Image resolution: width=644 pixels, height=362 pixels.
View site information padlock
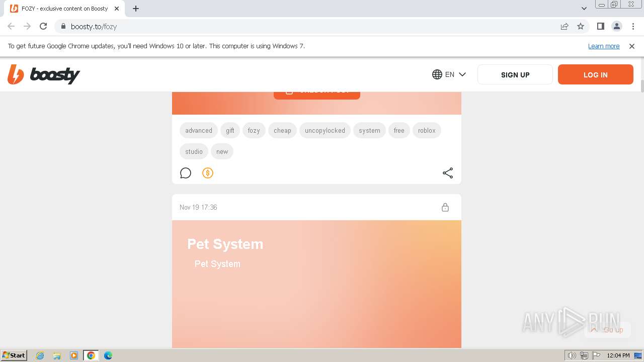tap(63, 26)
